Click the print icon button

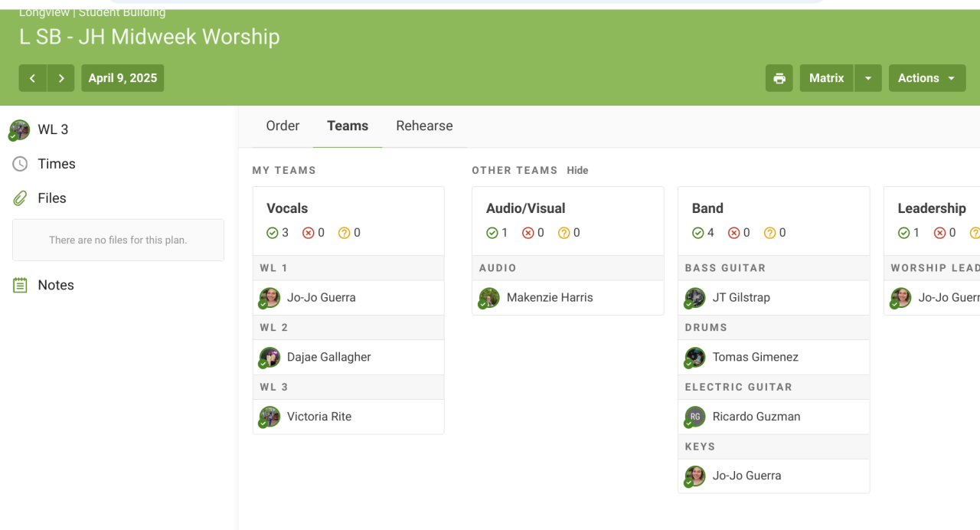tap(779, 78)
